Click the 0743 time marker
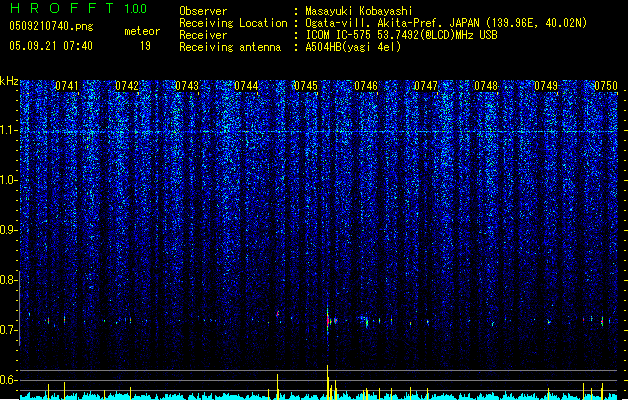Screen dimensions: 629x400 (187, 86)
